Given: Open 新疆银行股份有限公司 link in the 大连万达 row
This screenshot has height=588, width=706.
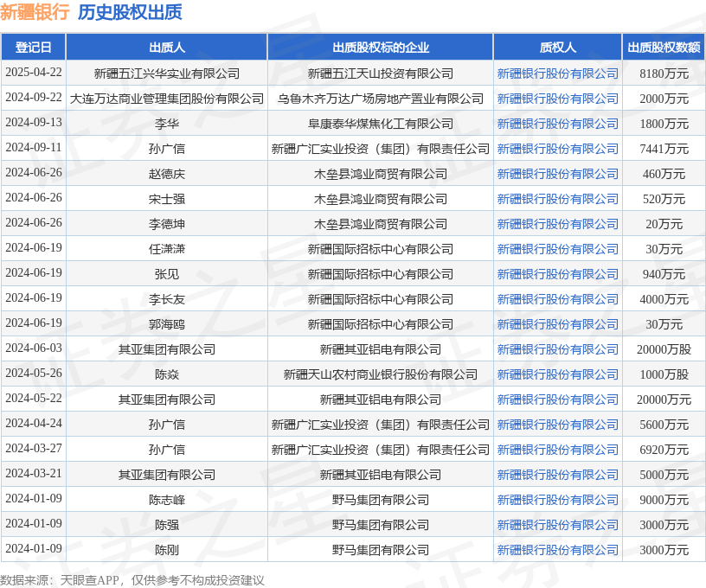Looking at the screenshot, I should [x=557, y=99].
